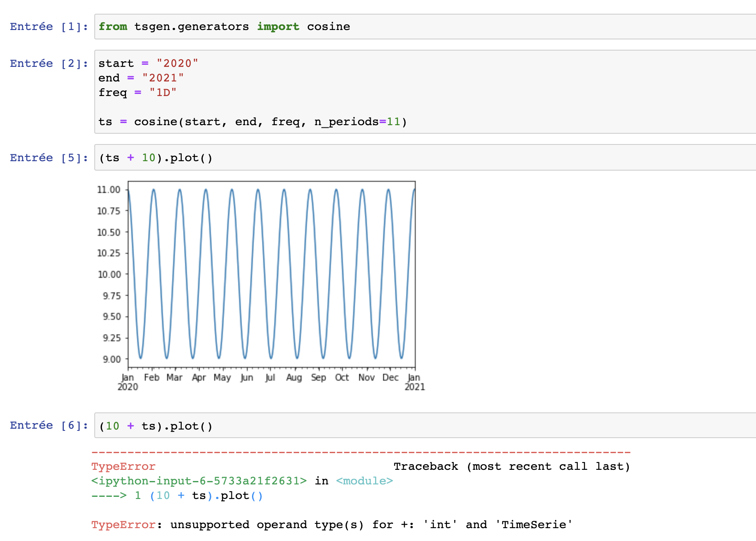Screen dimensions: 756x541
Task: Click the cosine wave plot output
Action: coord(271,274)
